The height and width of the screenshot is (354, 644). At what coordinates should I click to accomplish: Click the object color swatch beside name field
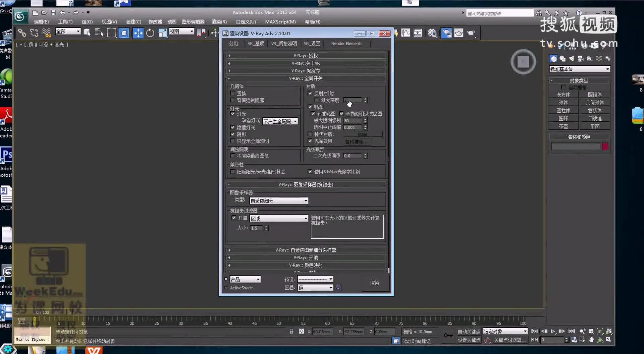coord(605,146)
